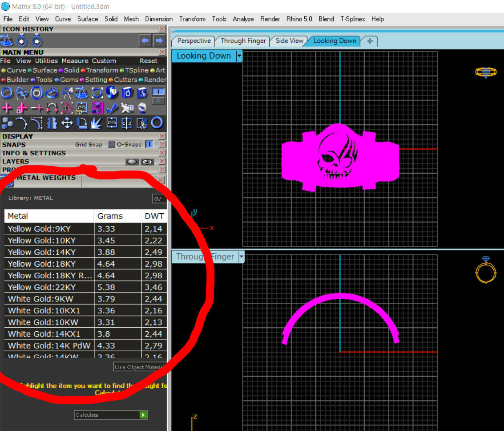Open Measure in Main Menu panel

coord(75,61)
